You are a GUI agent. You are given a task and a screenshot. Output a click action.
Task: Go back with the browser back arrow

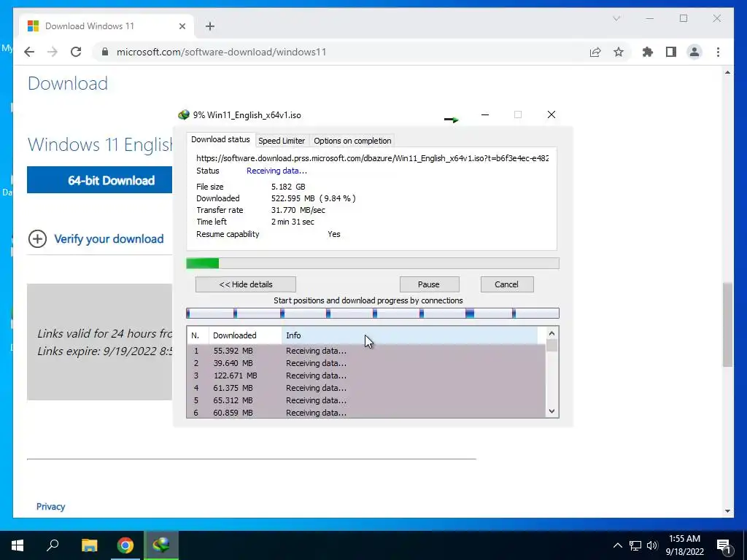tap(29, 52)
